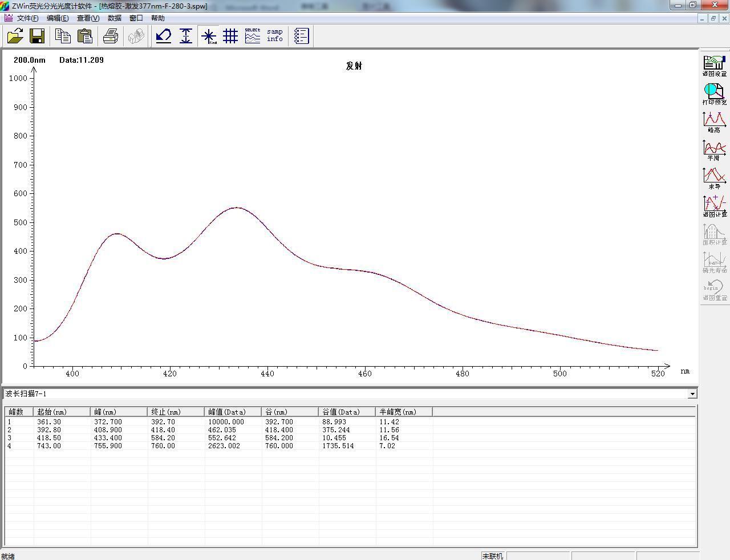Click the 未联机 status bar entry
The image size is (730, 560).
[493, 556]
